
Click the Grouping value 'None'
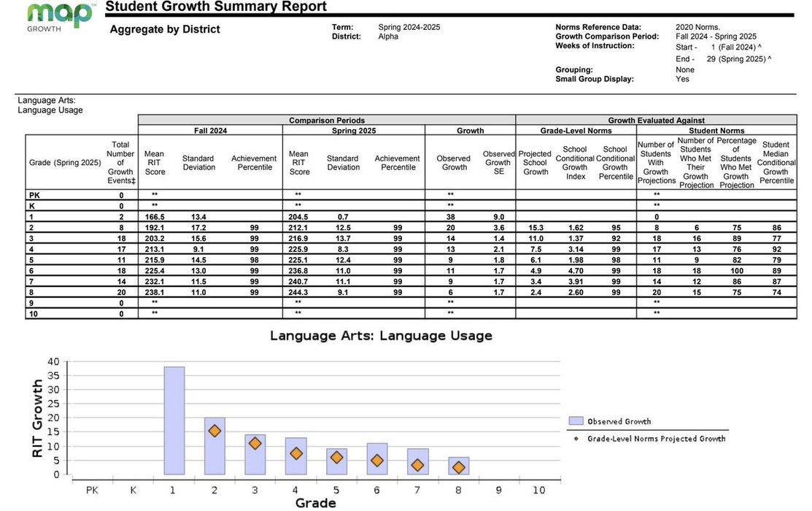684,69
